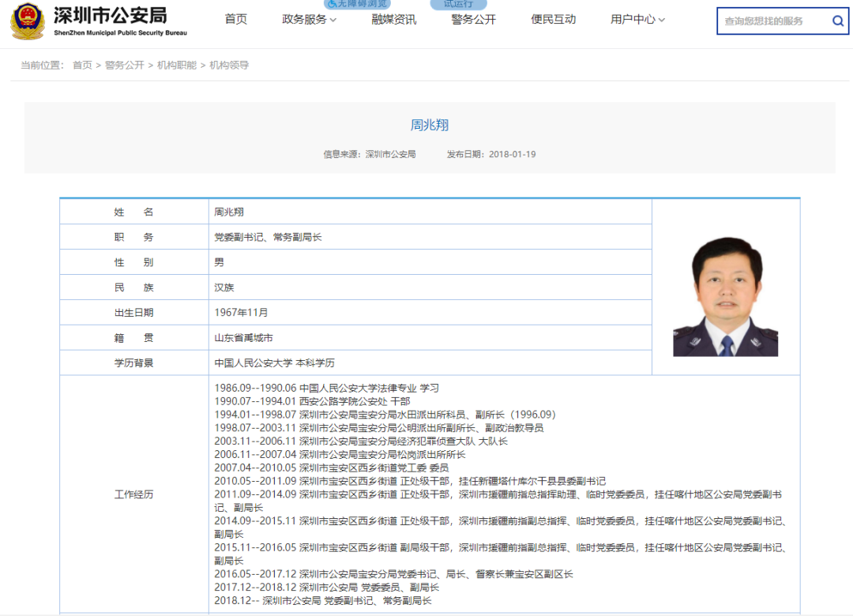
Task: Click the 1986.09--1990.06 career entry
Action: pos(326,388)
